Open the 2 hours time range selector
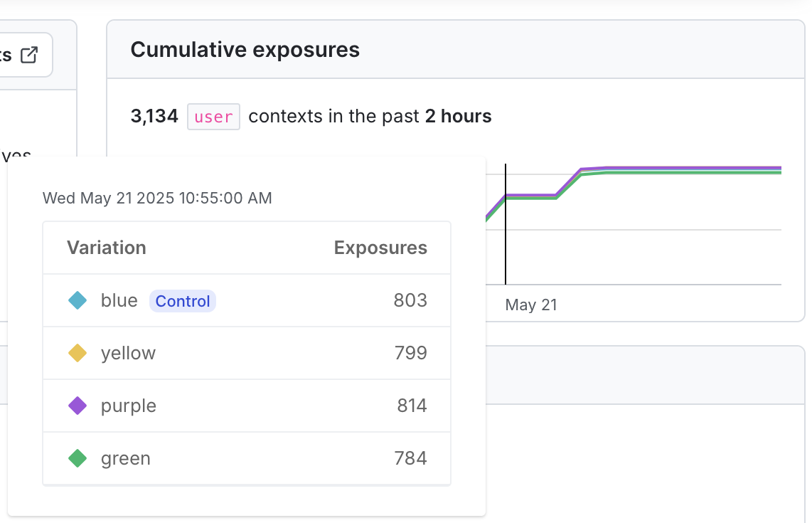This screenshot has height=523, width=812. click(x=457, y=116)
